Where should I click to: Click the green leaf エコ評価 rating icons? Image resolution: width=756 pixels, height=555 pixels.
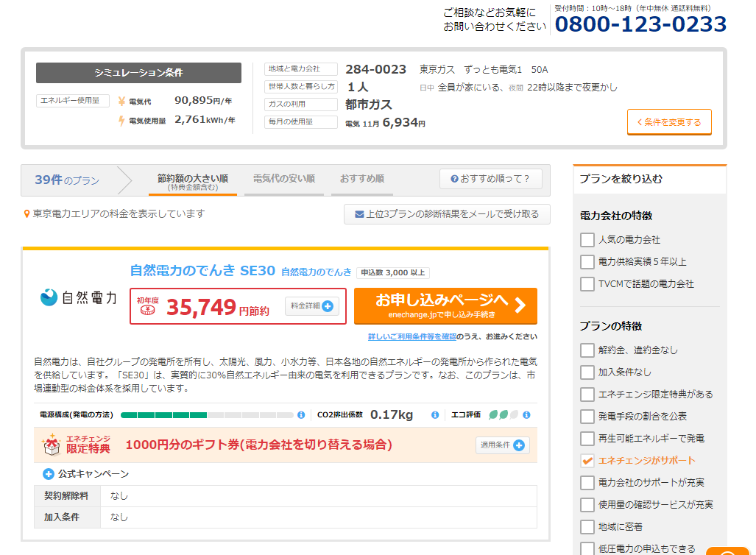point(504,414)
